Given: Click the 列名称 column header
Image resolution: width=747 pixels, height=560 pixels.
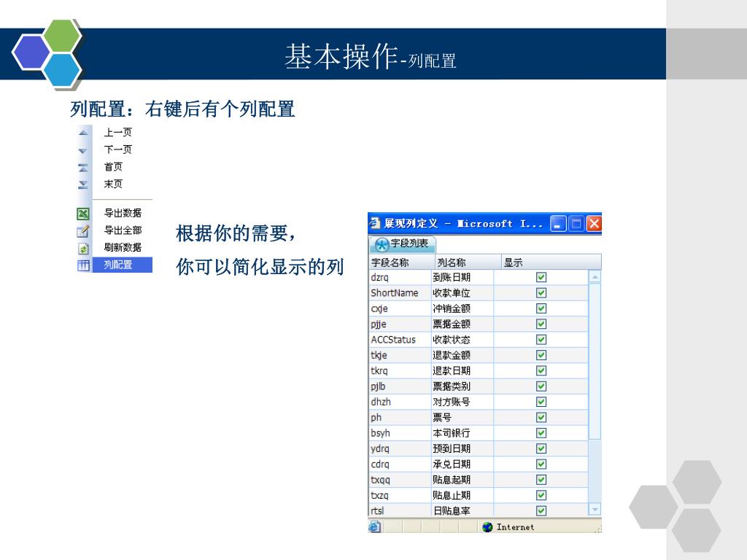Looking at the screenshot, I should point(468,262).
